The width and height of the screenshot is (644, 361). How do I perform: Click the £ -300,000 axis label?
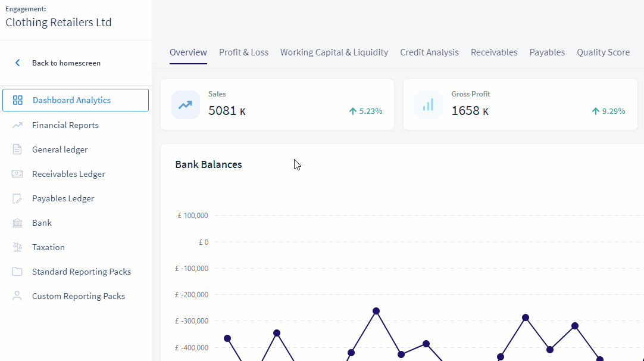(192, 321)
